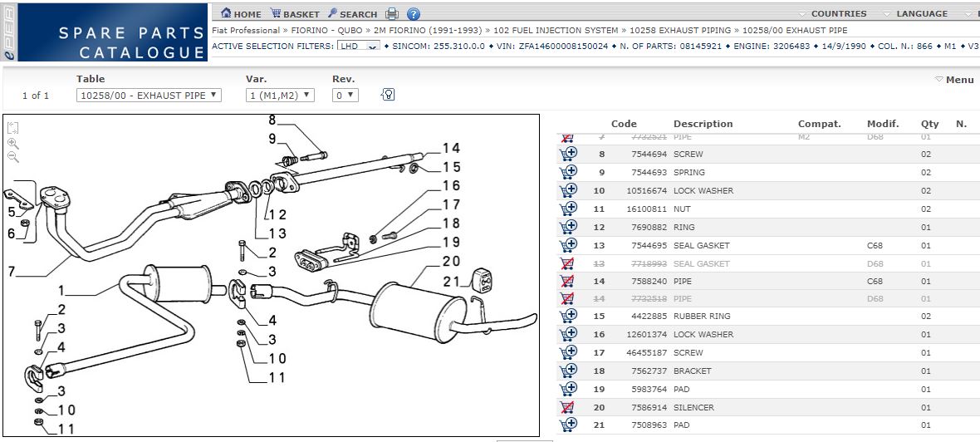Add LOCK WASHER 10516674 to basket
This screenshot has height=442, width=980.
568,190
